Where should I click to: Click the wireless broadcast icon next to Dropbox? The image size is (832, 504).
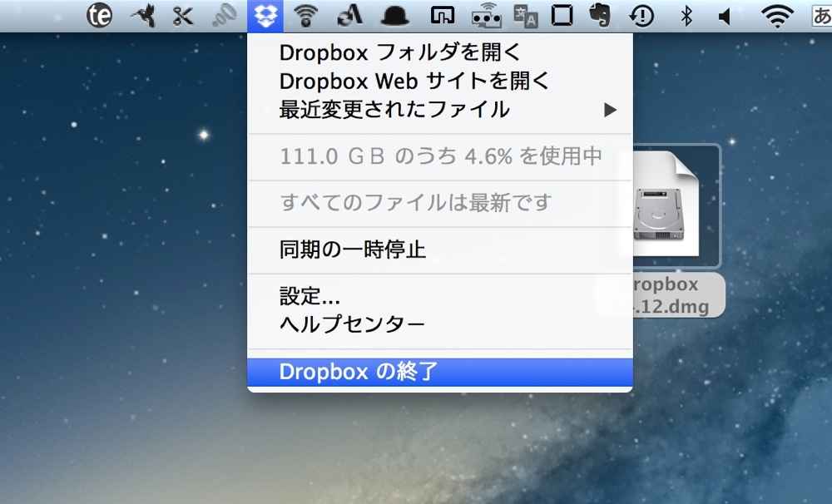[x=306, y=16]
